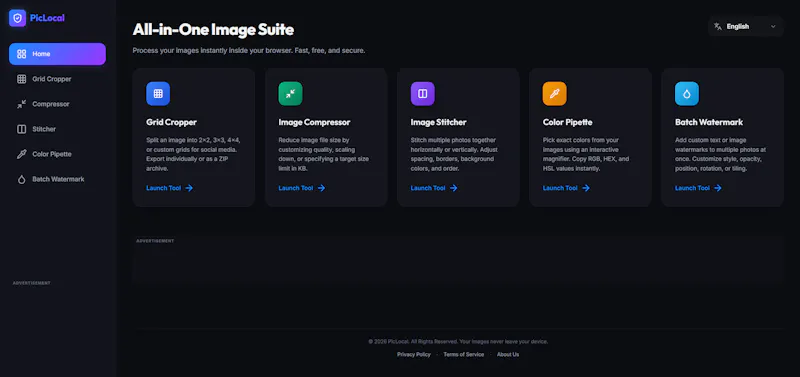Launch the Color Pipette tool link
The height and width of the screenshot is (377, 800).
click(566, 188)
